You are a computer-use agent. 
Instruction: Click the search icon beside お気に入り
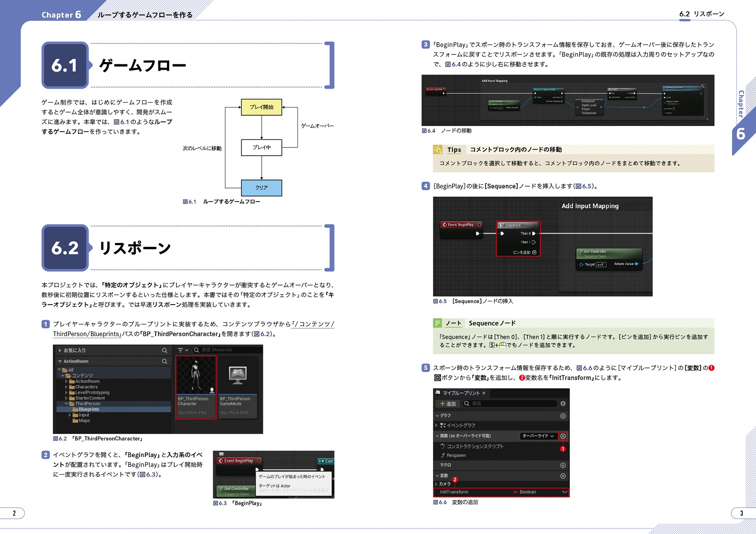pos(165,350)
